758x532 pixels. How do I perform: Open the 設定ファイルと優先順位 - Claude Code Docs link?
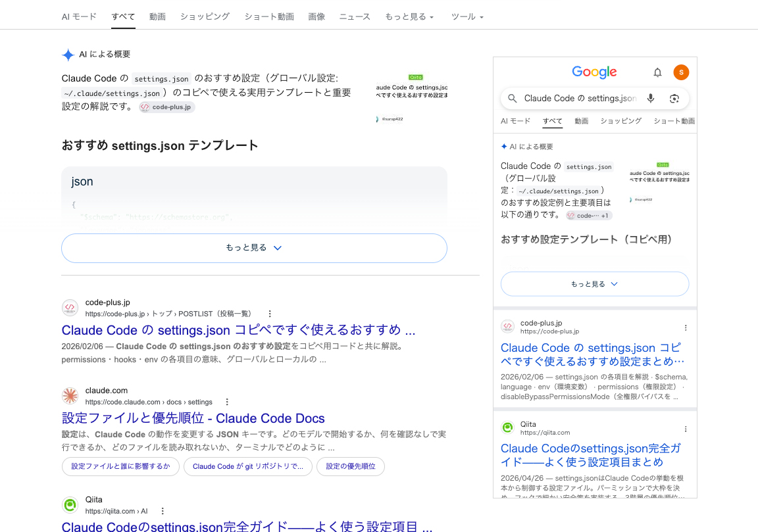(193, 418)
